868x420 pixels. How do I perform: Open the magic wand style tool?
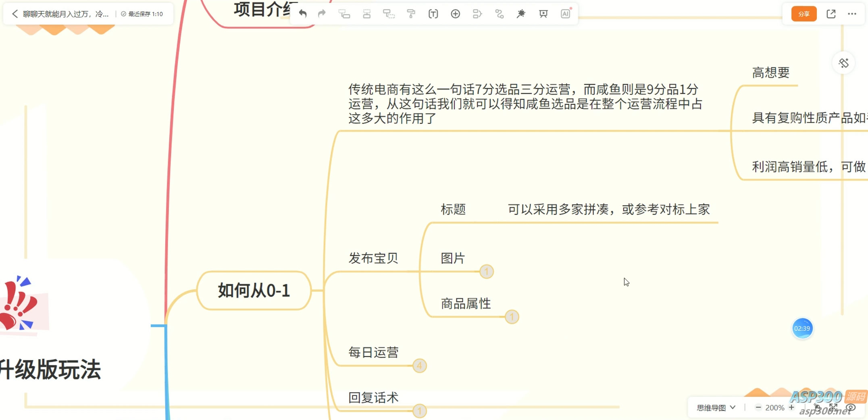[x=521, y=14]
